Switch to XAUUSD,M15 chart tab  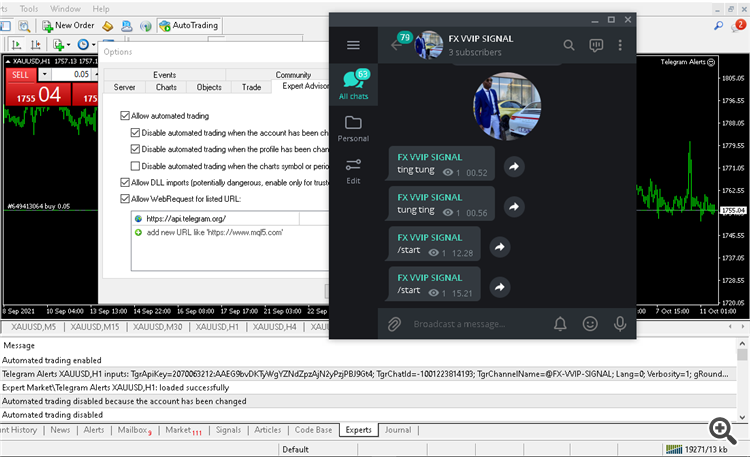(95, 327)
